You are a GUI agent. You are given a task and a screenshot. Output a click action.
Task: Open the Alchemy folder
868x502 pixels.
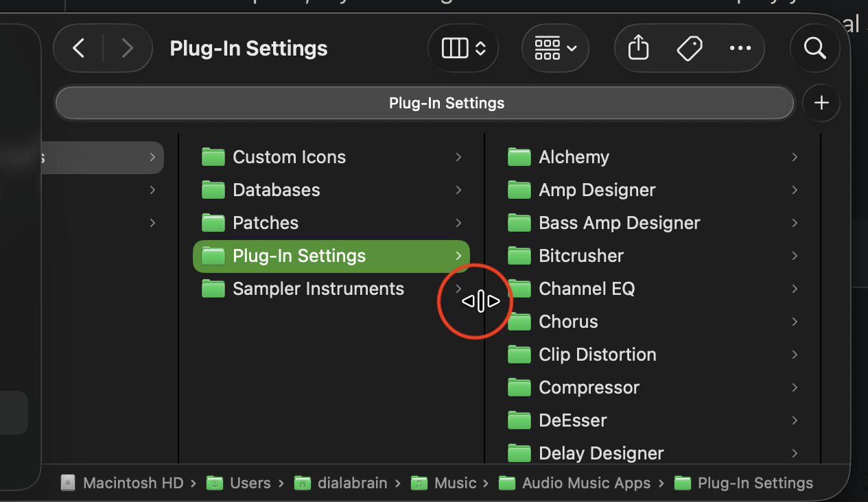[x=574, y=157]
